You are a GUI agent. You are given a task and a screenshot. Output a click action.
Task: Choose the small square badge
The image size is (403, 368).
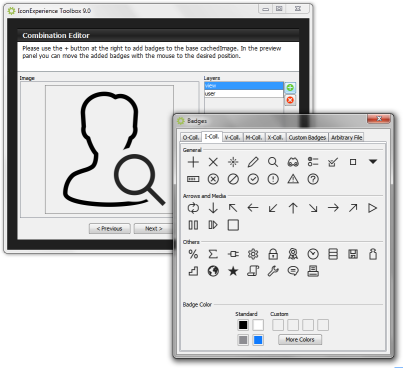pyautogui.click(x=353, y=162)
